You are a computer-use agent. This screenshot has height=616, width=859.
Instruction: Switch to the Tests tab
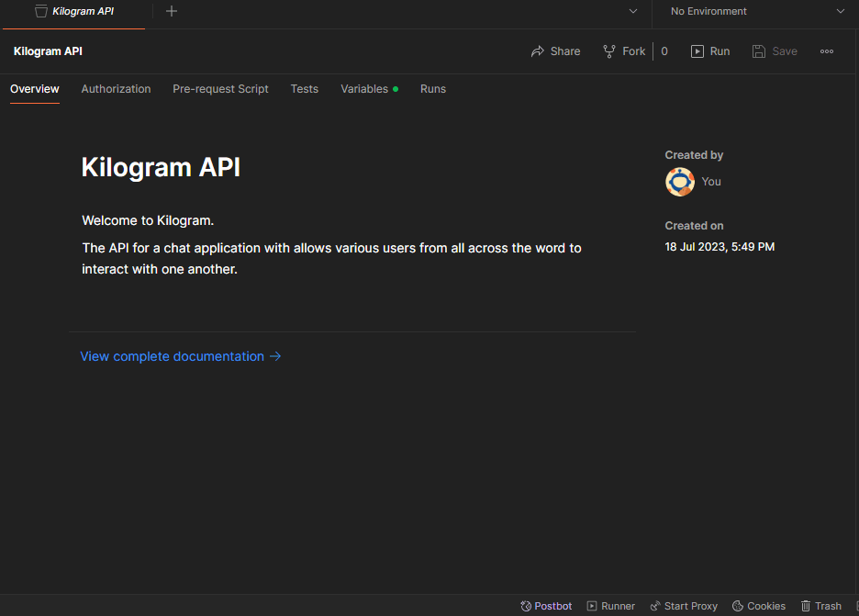pos(305,89)
